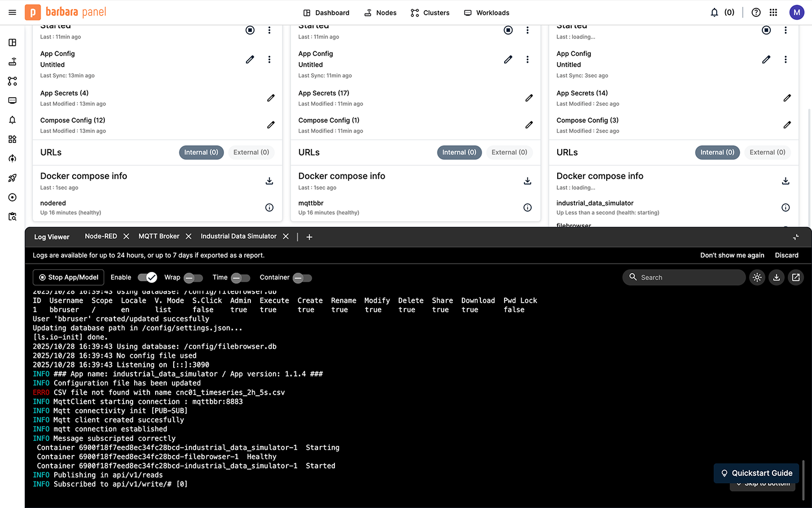Switch to MQTT Broker log tab

(x=159, y=237)
